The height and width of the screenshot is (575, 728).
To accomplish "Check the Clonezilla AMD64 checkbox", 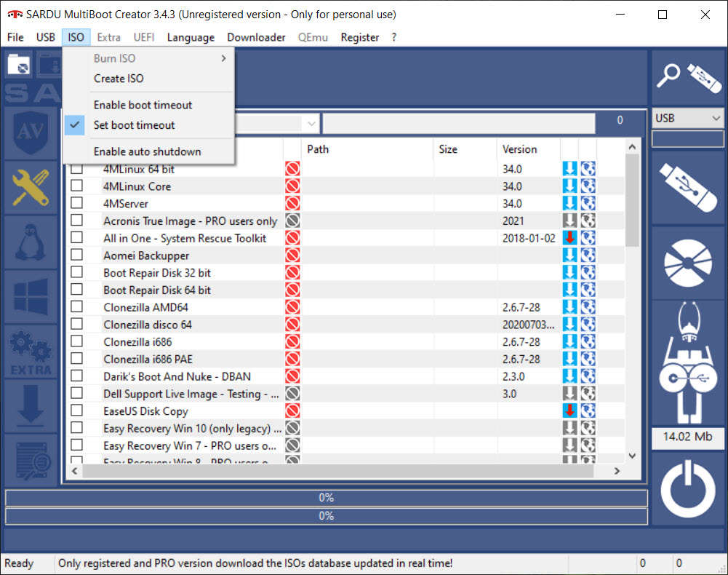I will point(76,307).
